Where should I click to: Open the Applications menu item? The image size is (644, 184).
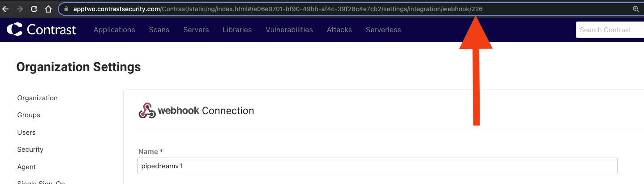(x=114, y=30)
